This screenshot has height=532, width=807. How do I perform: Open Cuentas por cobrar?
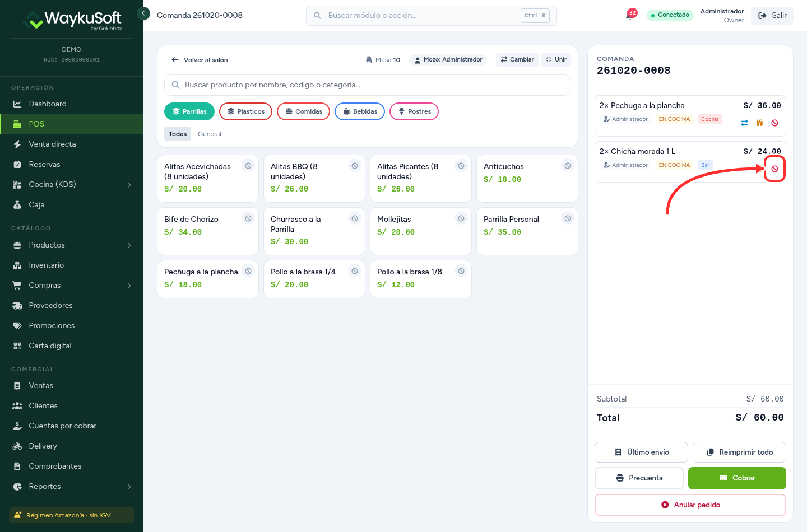click(72, 426)
